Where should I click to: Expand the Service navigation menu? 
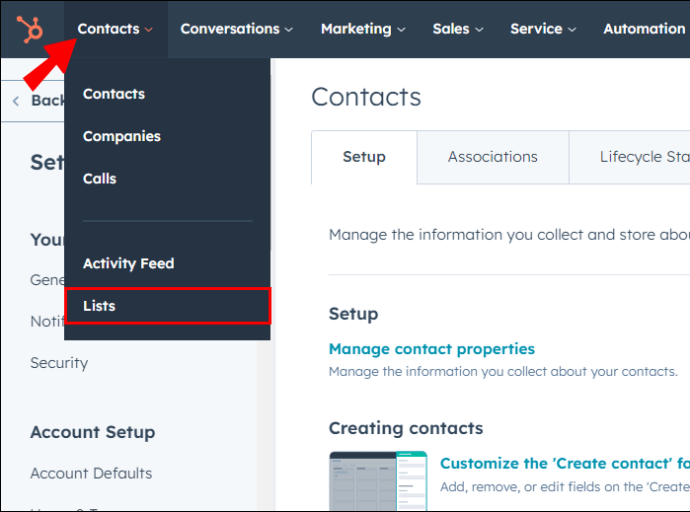coord(543,29)
